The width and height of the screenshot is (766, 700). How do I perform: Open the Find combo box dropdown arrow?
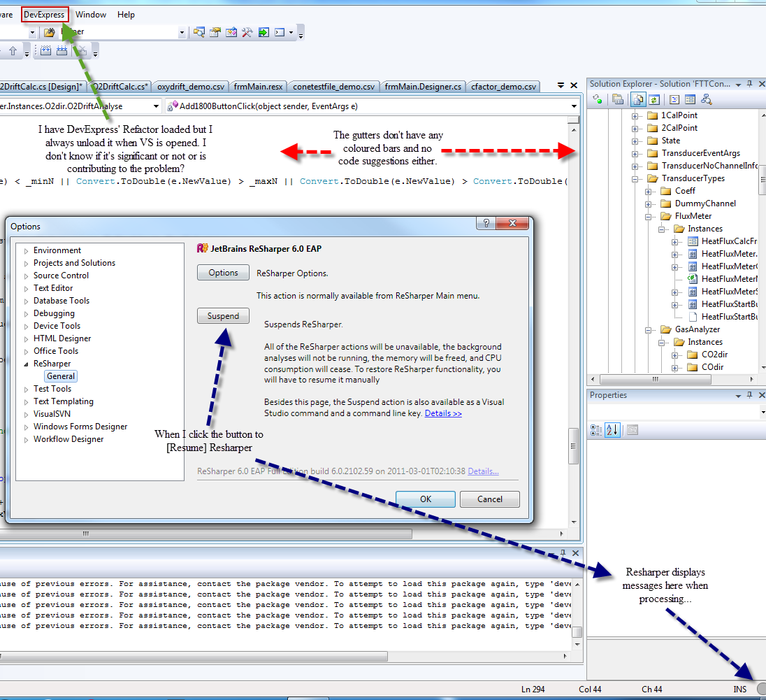182,32
